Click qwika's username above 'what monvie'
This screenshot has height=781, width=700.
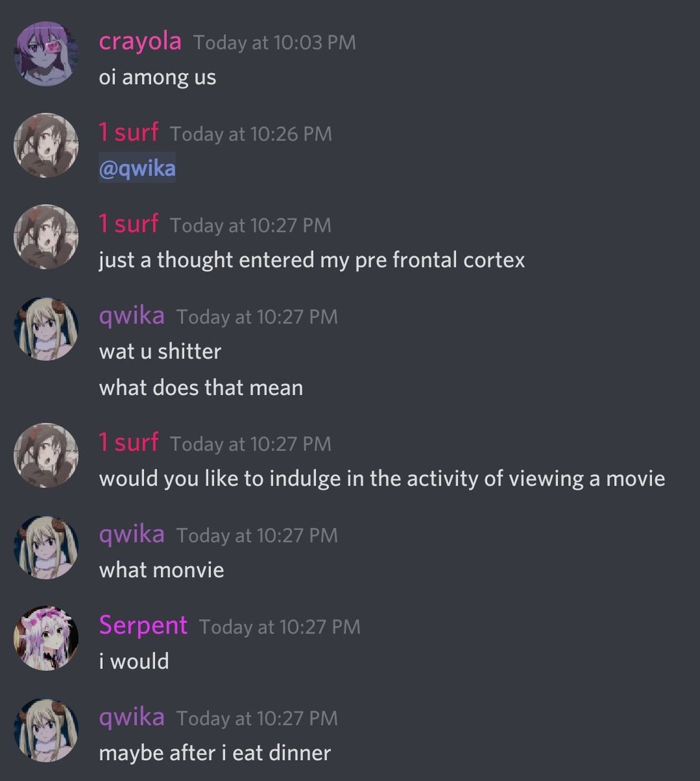point(132,535)
